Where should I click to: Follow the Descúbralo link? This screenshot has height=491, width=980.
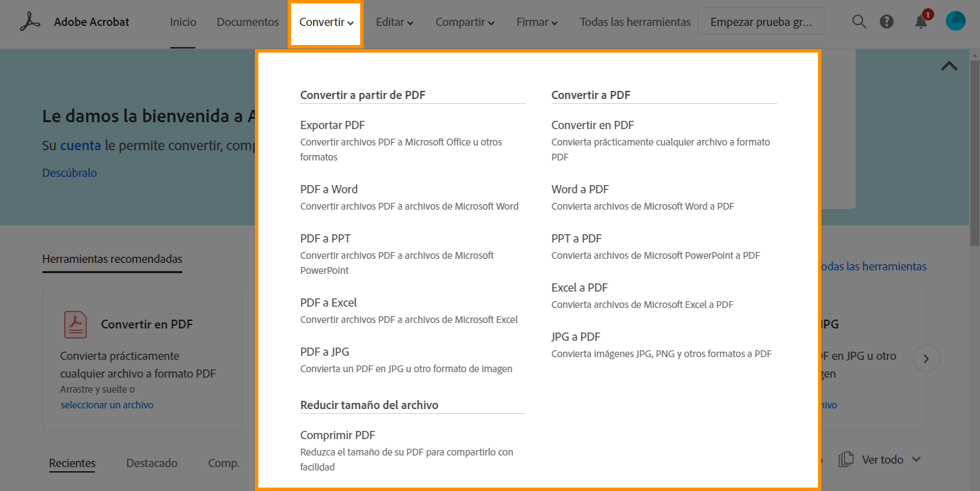coord(70,173)
